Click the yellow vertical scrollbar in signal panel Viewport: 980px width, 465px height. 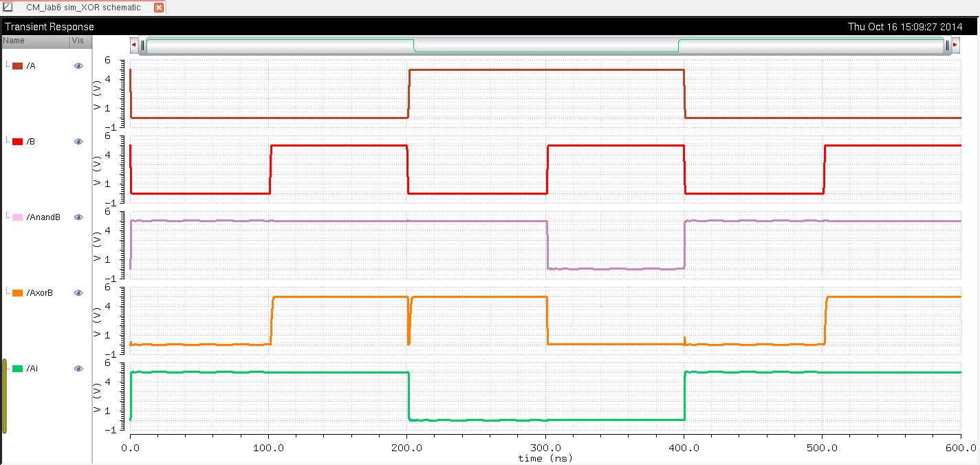coord(4,396)
